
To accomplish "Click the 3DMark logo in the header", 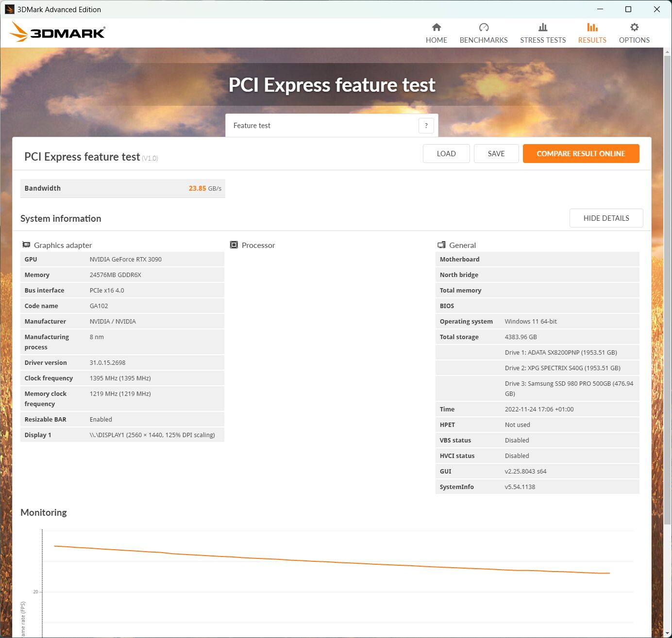I will tap(57, 32).
